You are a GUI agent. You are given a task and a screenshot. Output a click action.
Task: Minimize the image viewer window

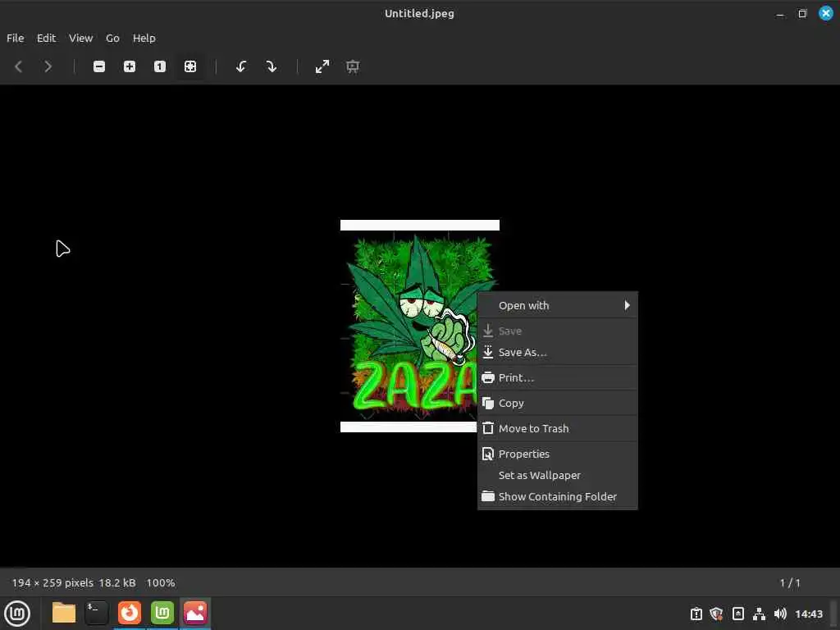coord(781,14)
